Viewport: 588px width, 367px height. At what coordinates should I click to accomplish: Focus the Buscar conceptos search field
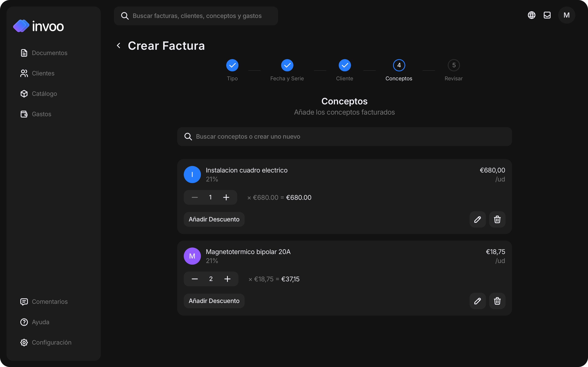[x=344, y=137]
